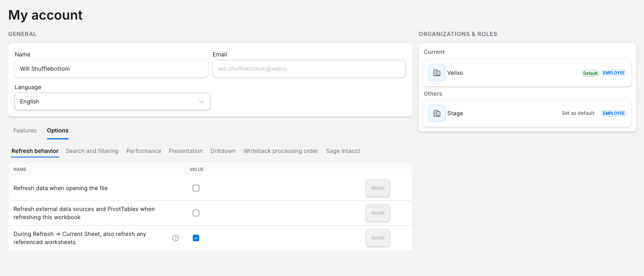Click the Others label in organizations panel
The image size is (644, 276).
[433, 94]
